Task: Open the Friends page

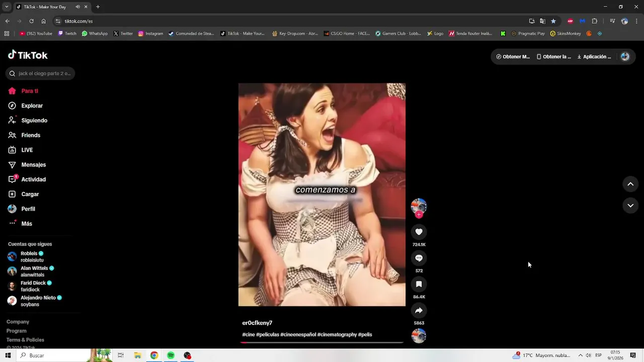Action: tap(24, 135)
